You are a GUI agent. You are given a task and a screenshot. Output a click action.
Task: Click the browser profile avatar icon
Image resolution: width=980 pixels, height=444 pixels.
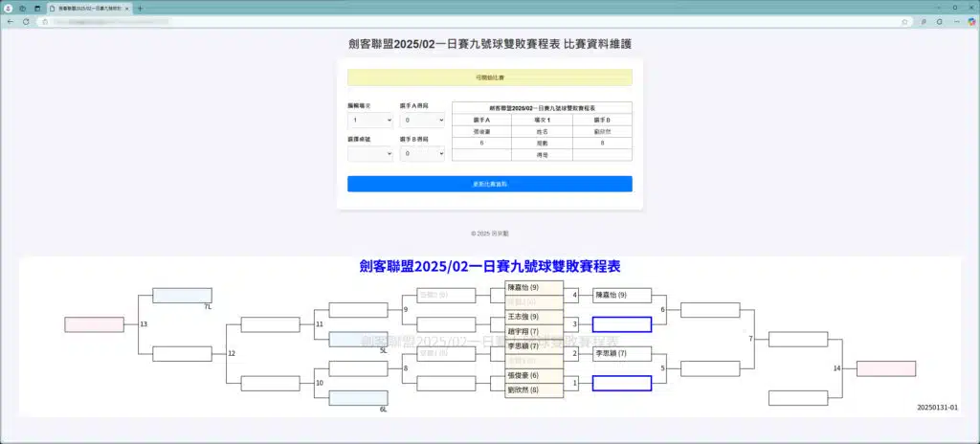coord(8,8)
